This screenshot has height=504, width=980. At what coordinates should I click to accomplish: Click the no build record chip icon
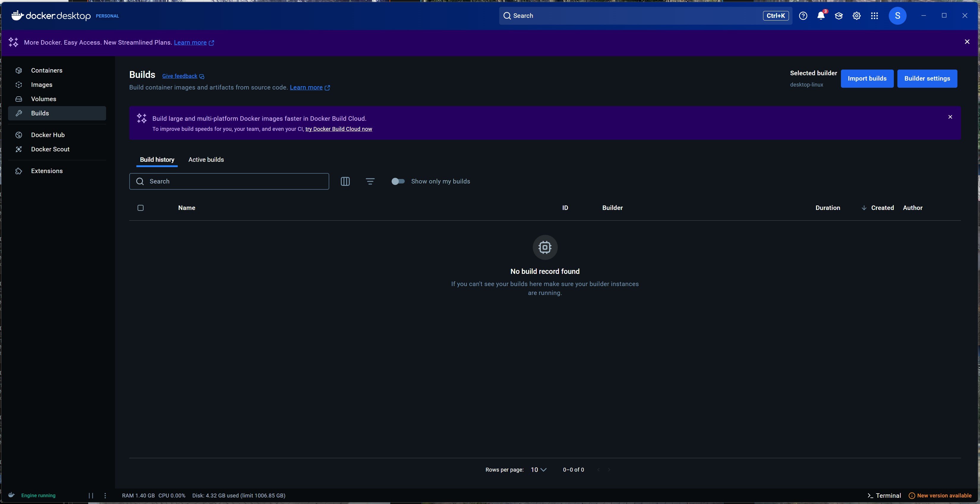tap(545, 247)
